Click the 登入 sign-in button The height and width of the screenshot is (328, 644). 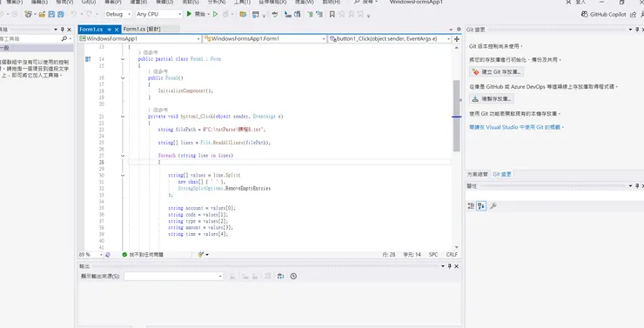click(x=580, y=2)
